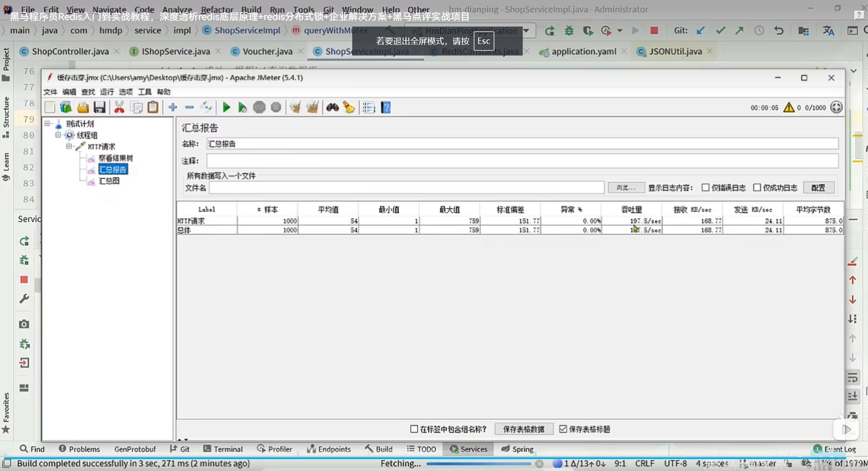Image resolution: width=868 pixels, height=471 pixels.
Task: Click the 配置 configure button
Action: [819, 188]
